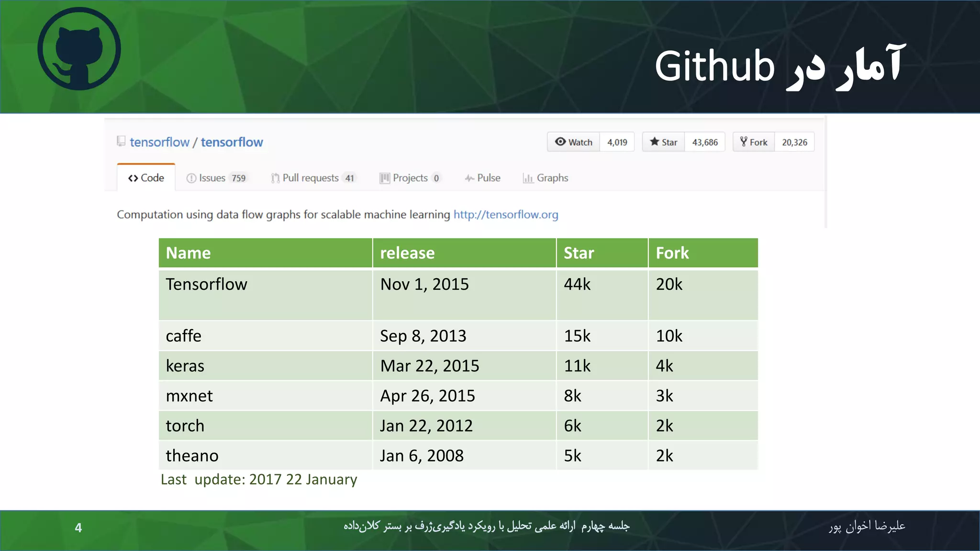The image size is (980, 551).
Task: Click the Issues tab exclamation icon
Action: 191,178
